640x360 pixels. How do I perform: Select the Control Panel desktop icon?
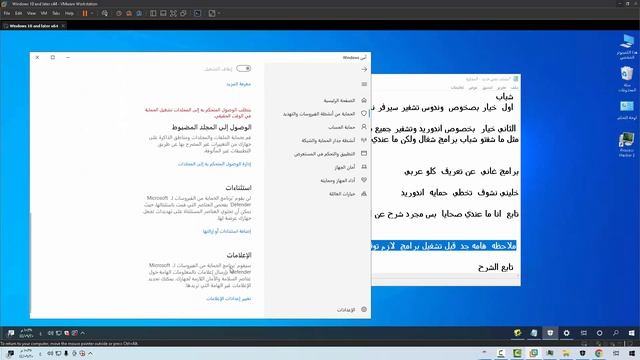[627, 110]
